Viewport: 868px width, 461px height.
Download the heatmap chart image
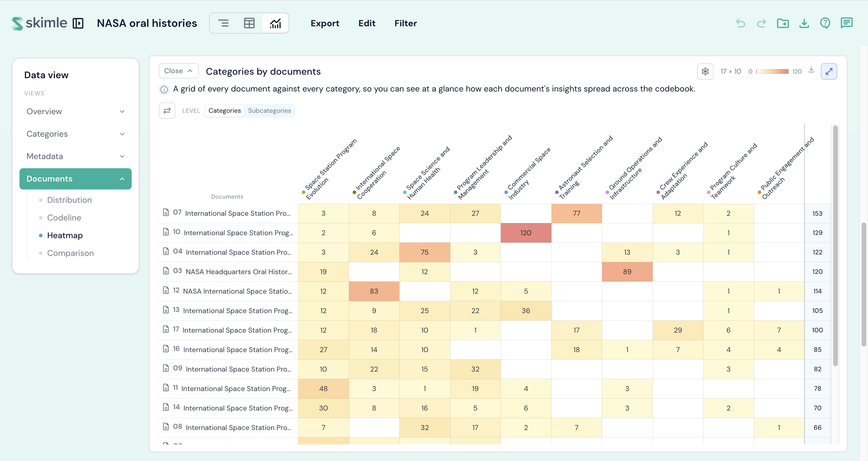pyautogui.click(x=811, y=70)
